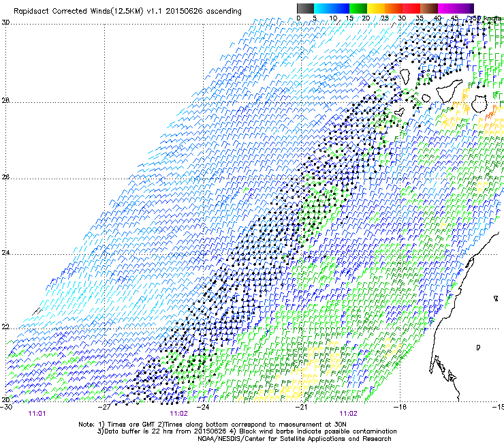Click the '25' label under the color scale

coord(385,18)
